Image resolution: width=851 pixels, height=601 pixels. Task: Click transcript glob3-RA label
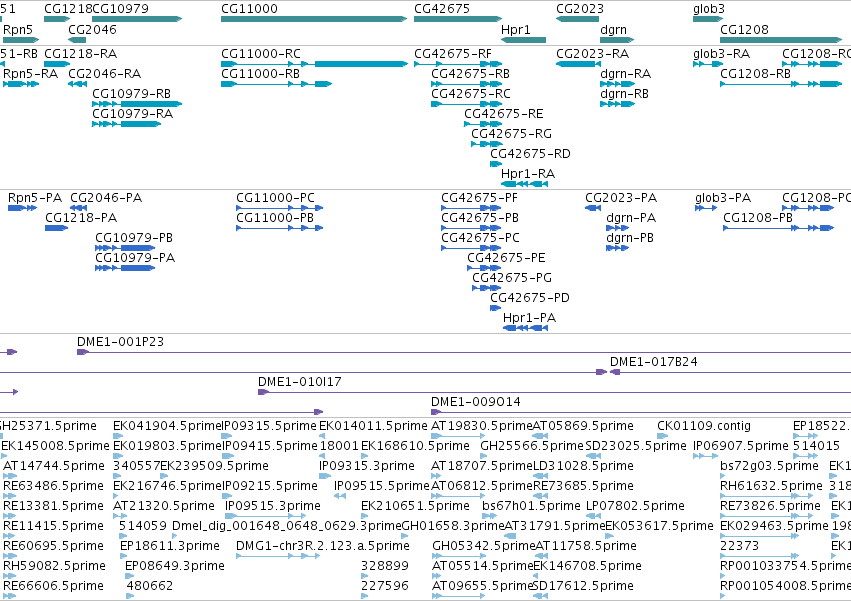coord(721,54)
